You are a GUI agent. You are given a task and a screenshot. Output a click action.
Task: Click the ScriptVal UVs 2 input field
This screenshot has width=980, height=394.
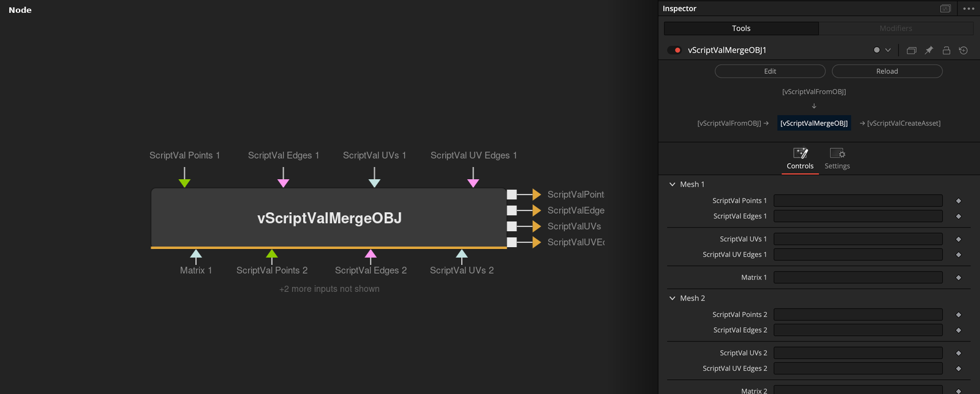[x=858, y=353]
